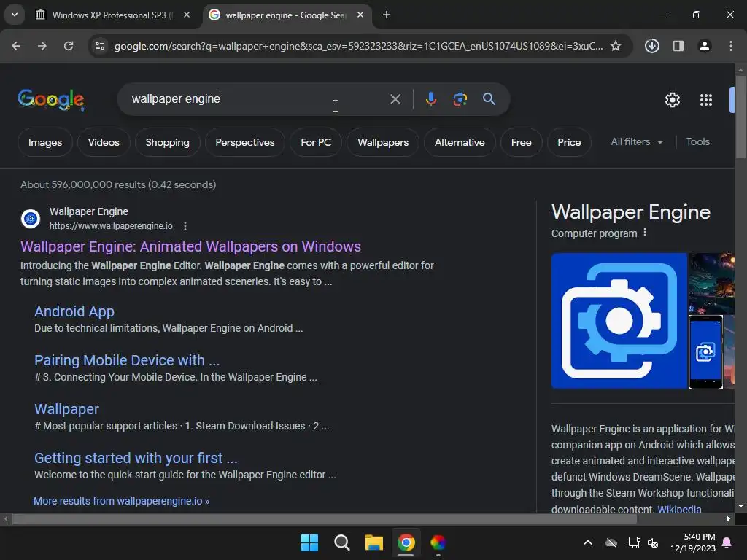Expand the All filters dropdown

point(636,142)
